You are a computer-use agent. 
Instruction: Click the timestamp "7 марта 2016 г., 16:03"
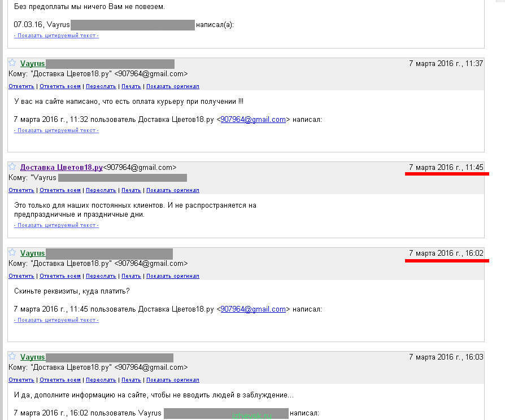click(x=446, y=357)
